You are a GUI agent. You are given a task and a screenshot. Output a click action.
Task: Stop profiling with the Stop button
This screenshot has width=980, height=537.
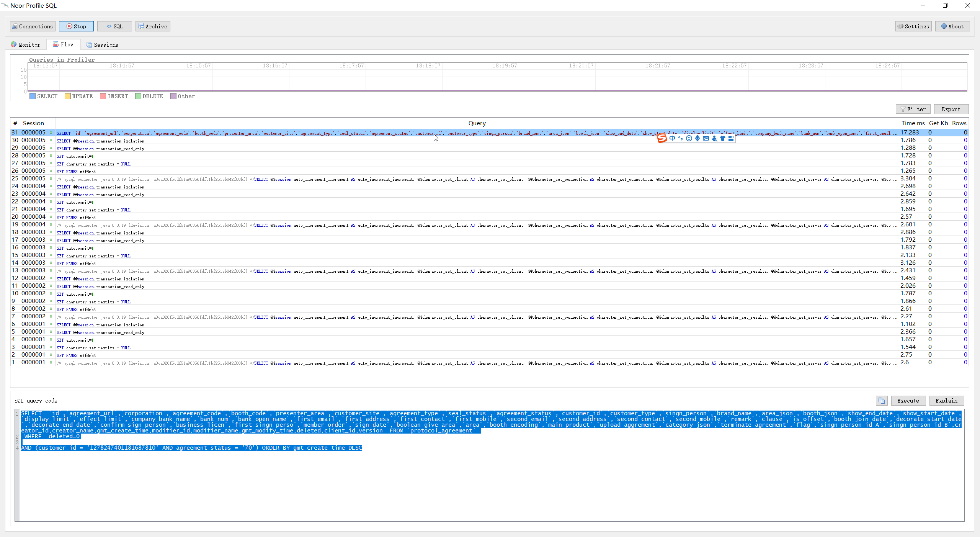[76, 26]
